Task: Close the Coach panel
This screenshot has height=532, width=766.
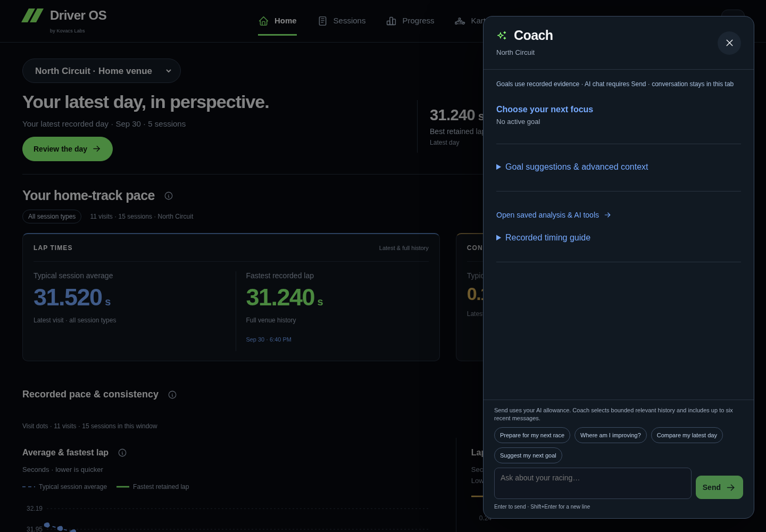Action: pyautogui.click(x=729, y=43)
